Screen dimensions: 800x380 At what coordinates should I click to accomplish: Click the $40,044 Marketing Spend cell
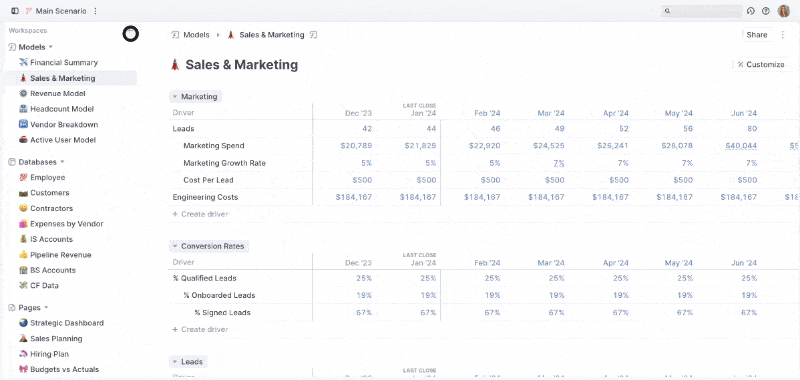(x=741, y=146)
